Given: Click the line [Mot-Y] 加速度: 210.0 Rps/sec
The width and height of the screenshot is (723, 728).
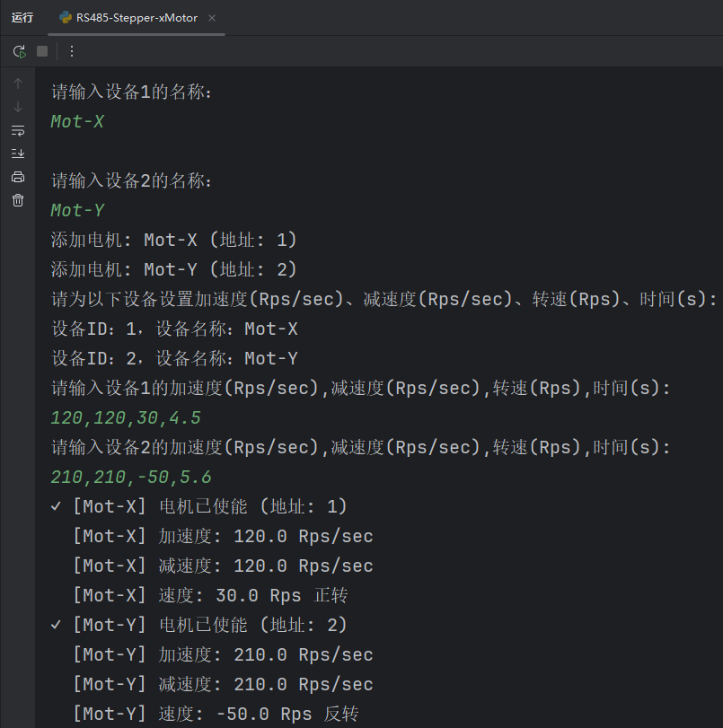Looking at the screenshot, I should coord(223,654).
